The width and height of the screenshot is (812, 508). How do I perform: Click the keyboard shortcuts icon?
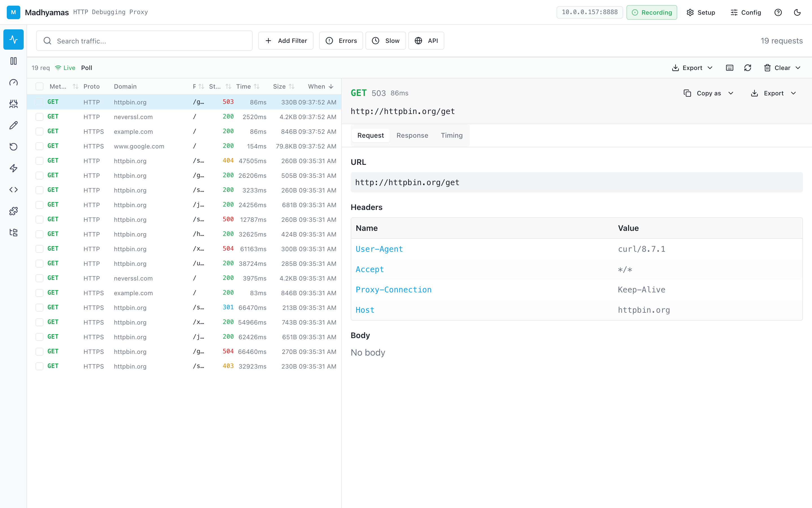pos(730,68)
